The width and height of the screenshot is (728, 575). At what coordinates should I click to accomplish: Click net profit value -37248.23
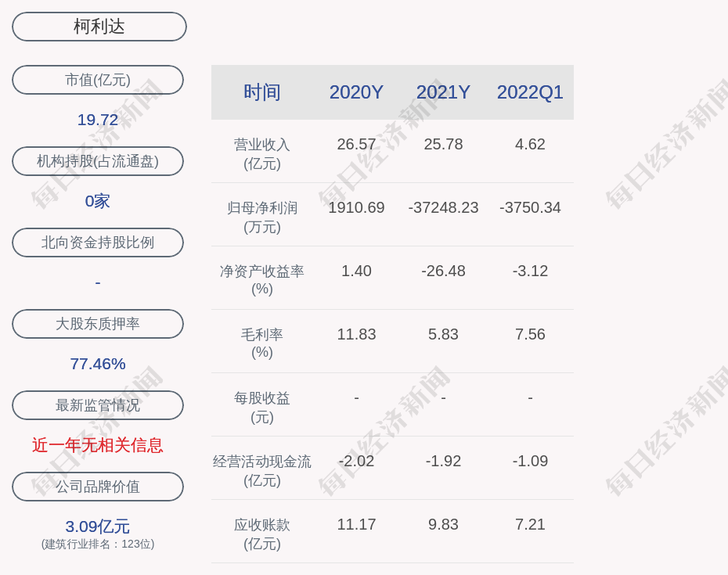click(x=443, y=207)
